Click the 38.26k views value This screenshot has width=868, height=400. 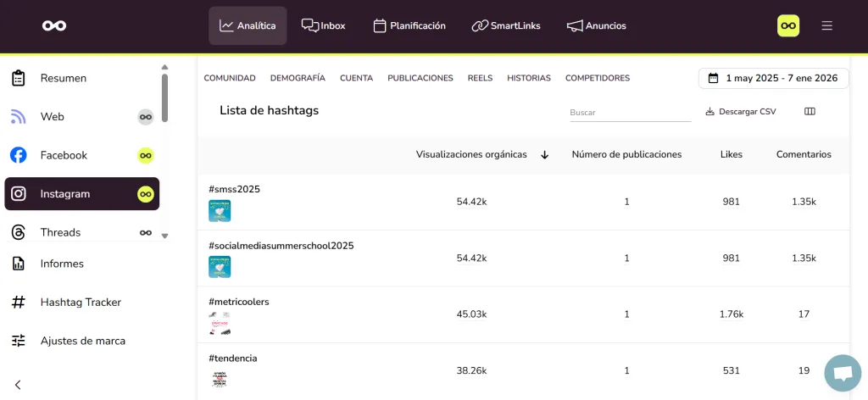tap(471, 370)
